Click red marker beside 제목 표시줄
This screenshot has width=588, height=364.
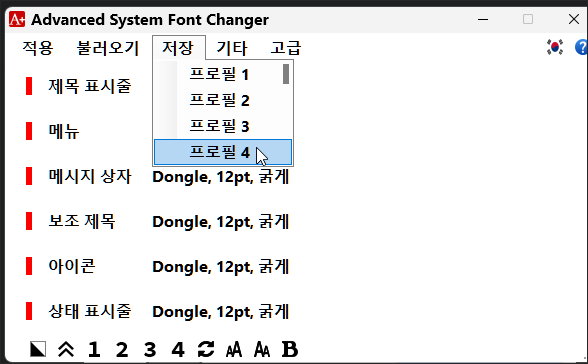pyautogui.click(x=29, y=86)
